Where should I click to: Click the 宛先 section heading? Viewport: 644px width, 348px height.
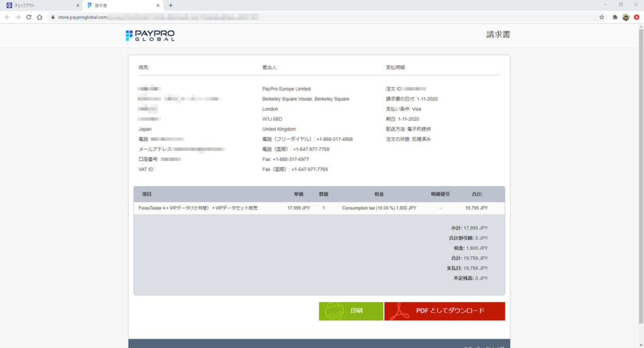point(143,67)
